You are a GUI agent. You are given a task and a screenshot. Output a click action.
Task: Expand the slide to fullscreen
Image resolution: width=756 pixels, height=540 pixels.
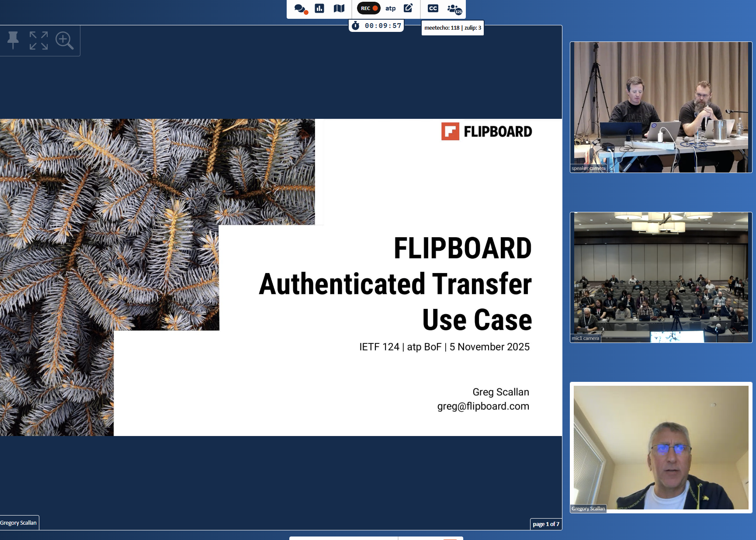pyautogui.click(x=38, y=40)
